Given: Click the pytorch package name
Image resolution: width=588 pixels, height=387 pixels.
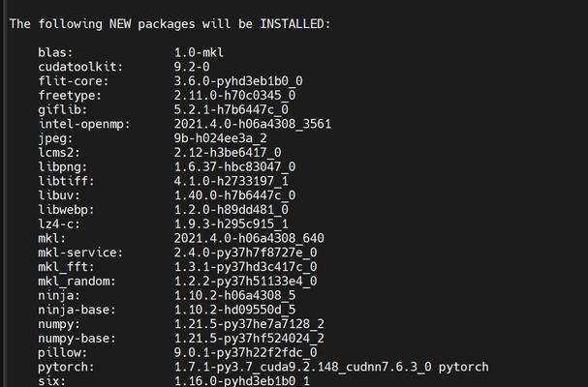Looking at the screenshot, I should (66, 367).
